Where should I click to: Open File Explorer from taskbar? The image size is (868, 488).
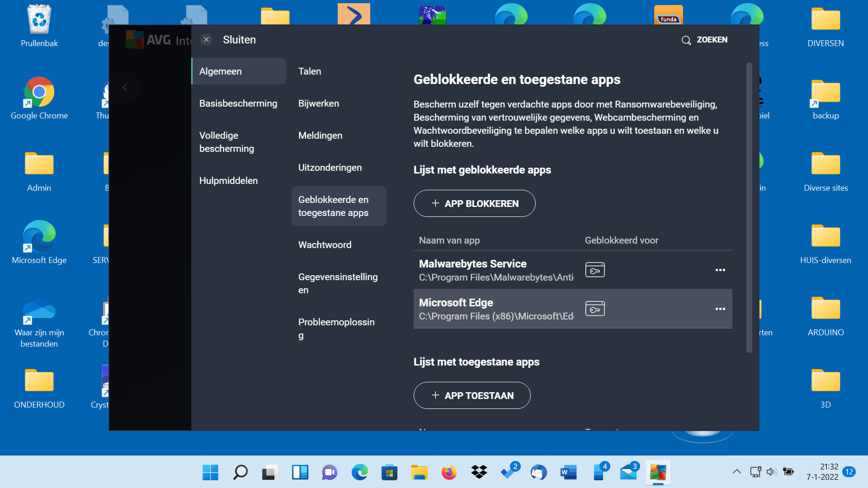(x=419, y=473)
